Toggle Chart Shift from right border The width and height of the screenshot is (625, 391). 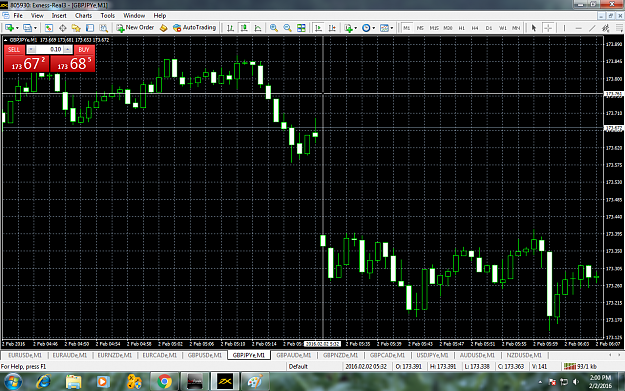tap(332, 28)
